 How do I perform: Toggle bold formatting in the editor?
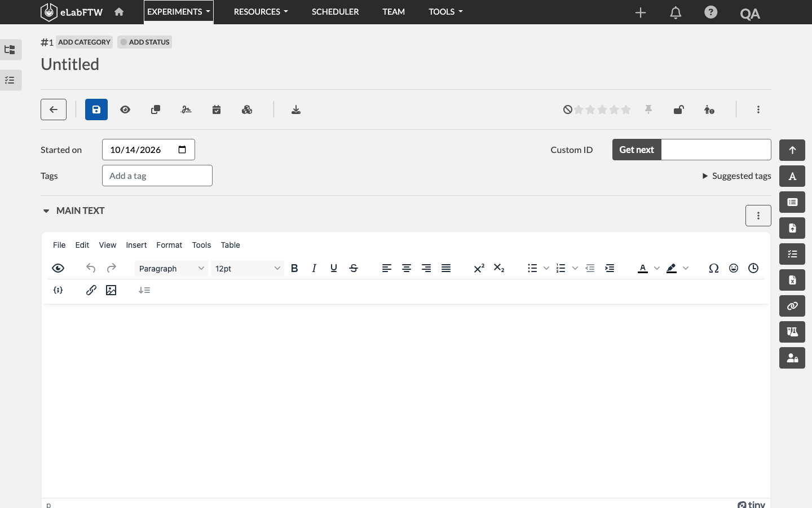pyautogui.click(x=294, y=268)
